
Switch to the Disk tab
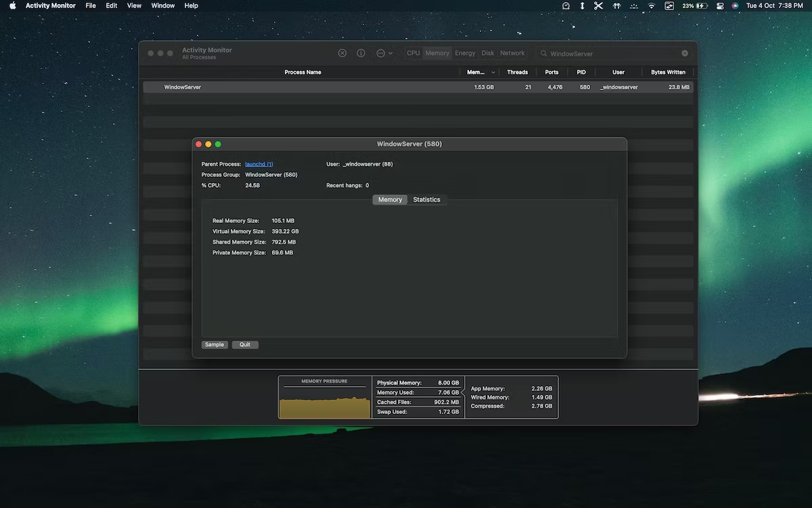pos(488,54)
